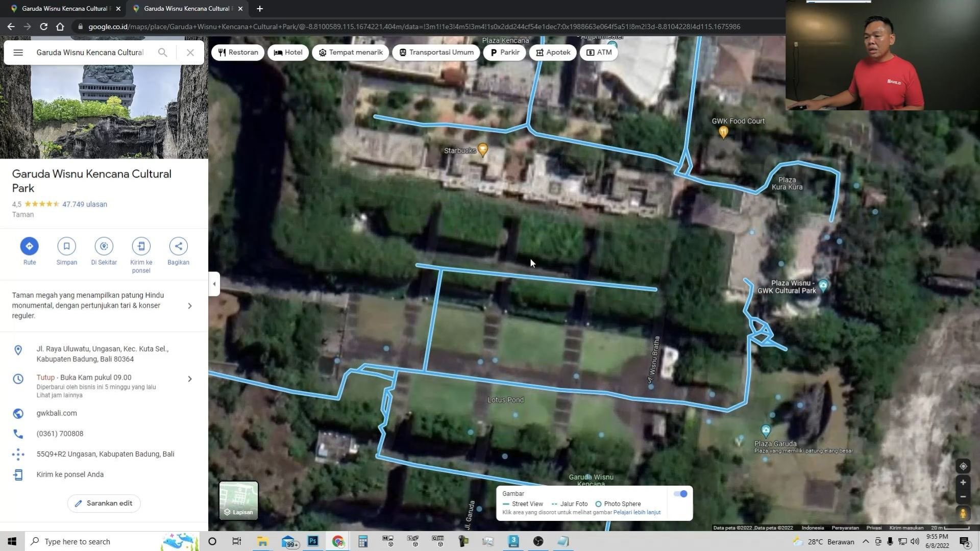Click the my location button
The image size is (980, 551).
(x=963, y=466)
